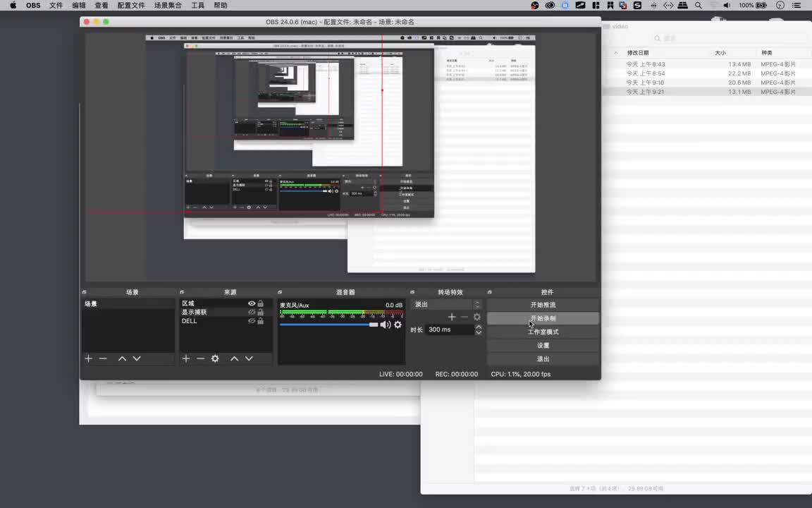Move source up with the arrow icon

tap(235, 358)
